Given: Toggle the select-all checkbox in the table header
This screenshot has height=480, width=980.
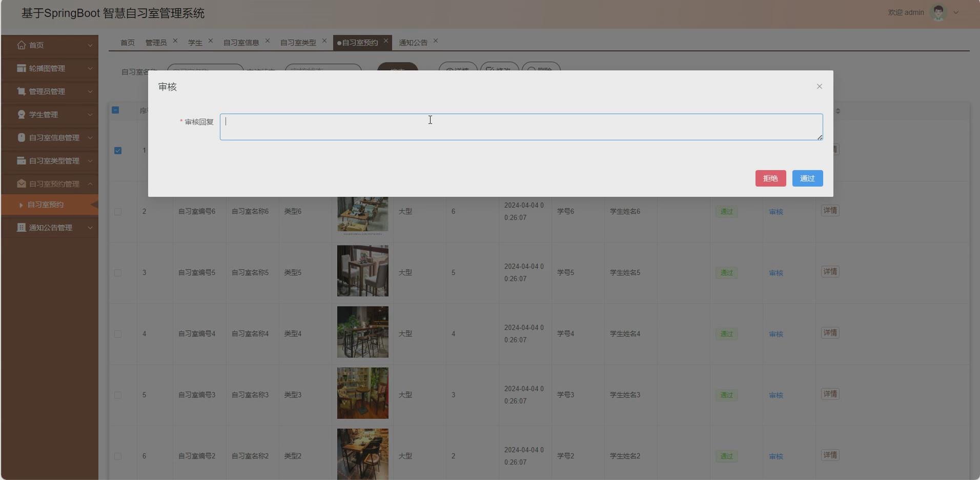Looking at the screenshot, I should click(x=116, y=110).
